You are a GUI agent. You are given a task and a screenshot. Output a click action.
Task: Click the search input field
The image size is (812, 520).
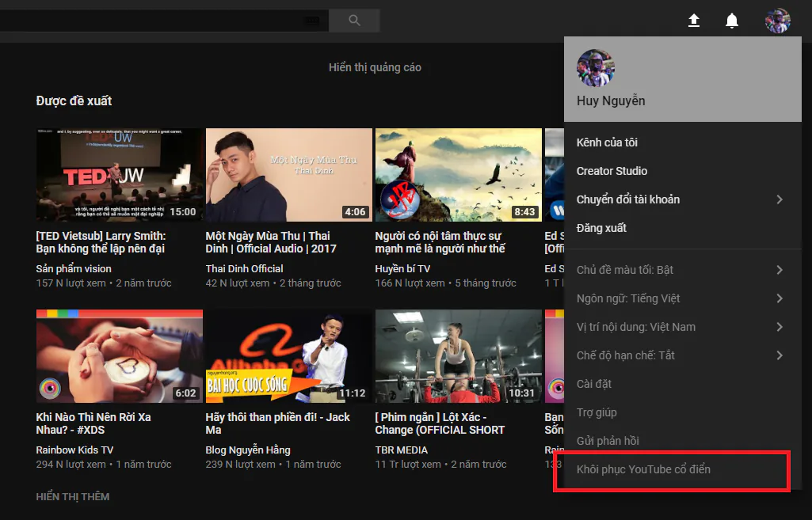coord(164,20)
